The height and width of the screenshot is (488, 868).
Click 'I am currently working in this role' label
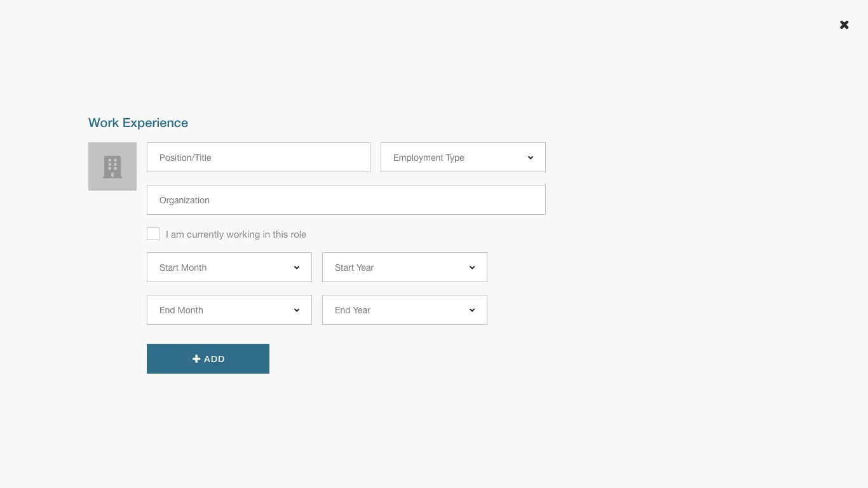(236, 234)
